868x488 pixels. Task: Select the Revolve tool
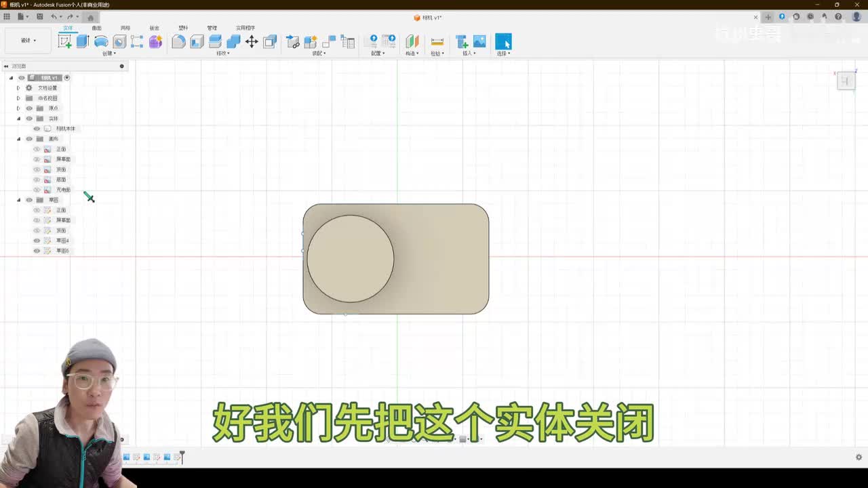click(101, 41)
